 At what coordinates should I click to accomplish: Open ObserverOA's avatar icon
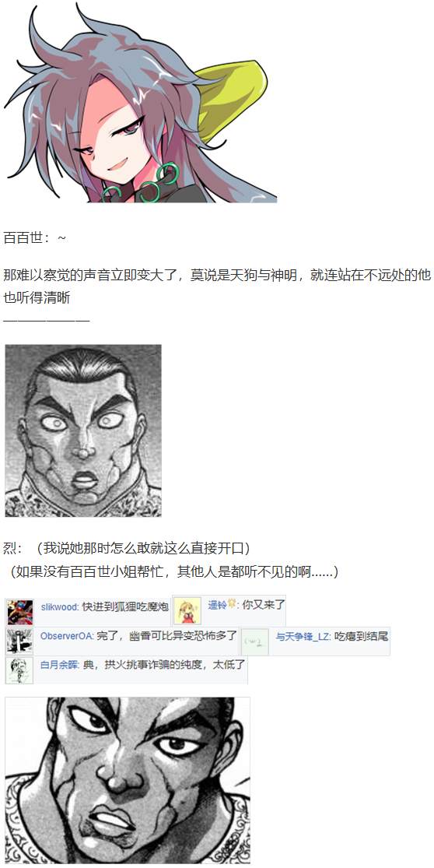pos(20,641)
